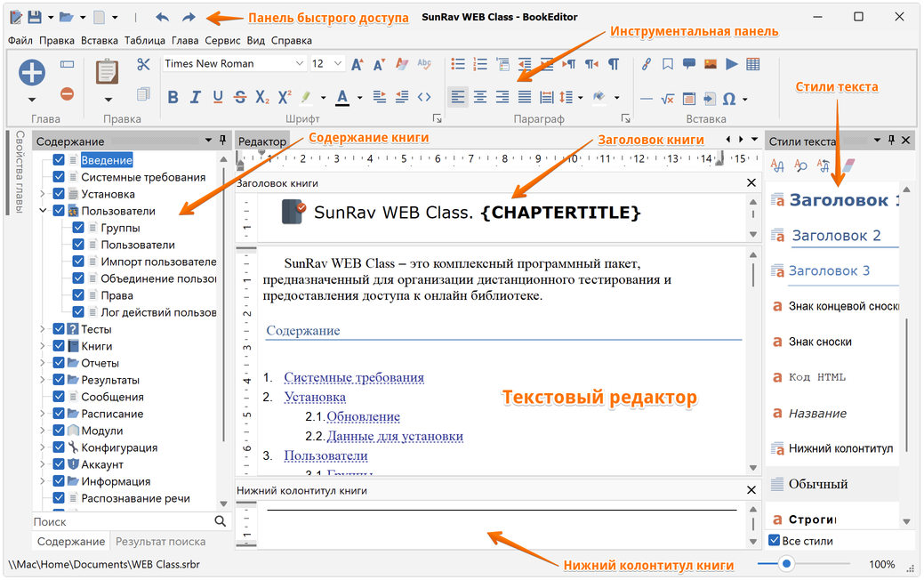Image resolution: width=924 pixels, height=580 pixels.
Task: Open the line spacing dropdown arrow
Action: (x=581, y=98)
